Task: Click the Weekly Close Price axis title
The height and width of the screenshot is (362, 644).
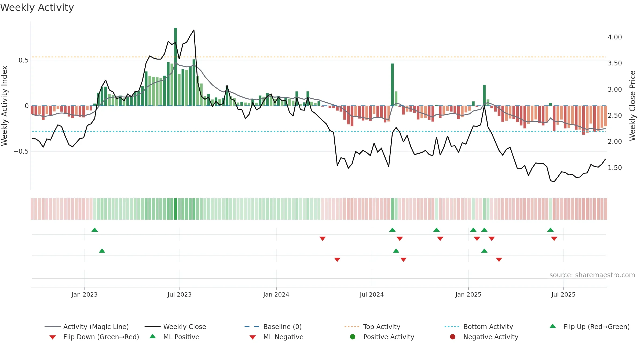Action: click(632, 106)
